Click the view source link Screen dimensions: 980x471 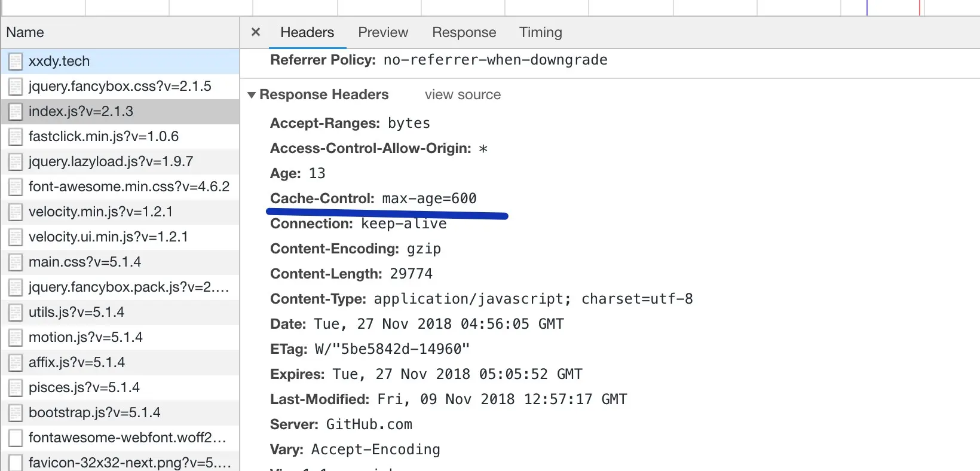[x=463, y=95]
